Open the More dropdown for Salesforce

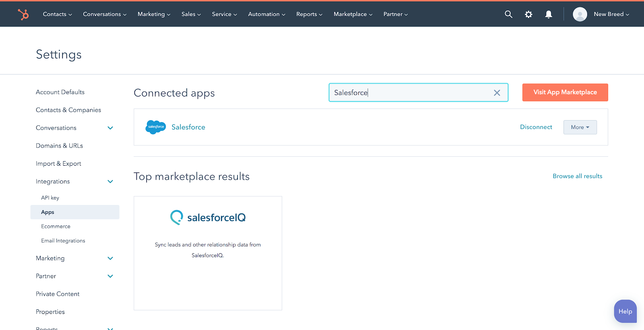[x=580, y=127]
